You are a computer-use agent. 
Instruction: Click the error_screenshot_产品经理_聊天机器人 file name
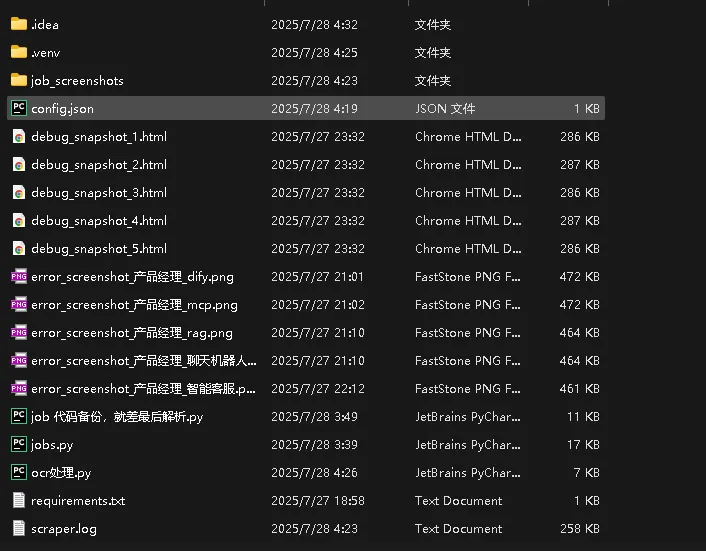(x=144, y=360)
